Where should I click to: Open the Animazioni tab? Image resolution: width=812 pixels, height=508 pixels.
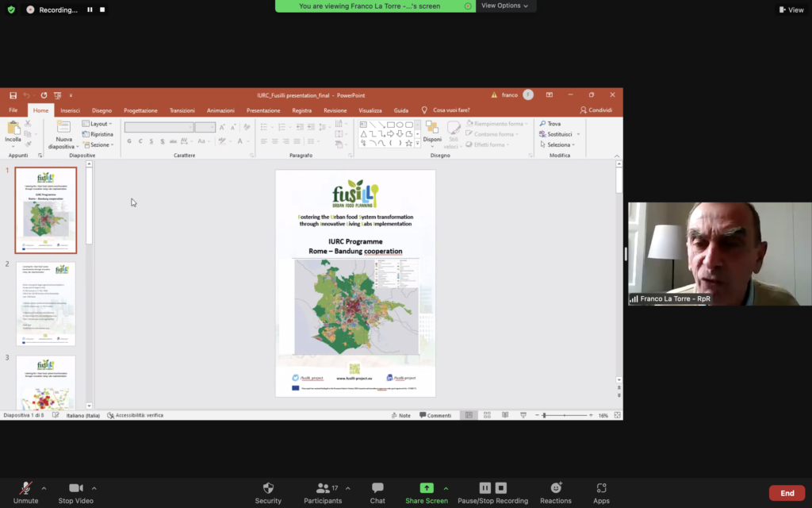220,110
